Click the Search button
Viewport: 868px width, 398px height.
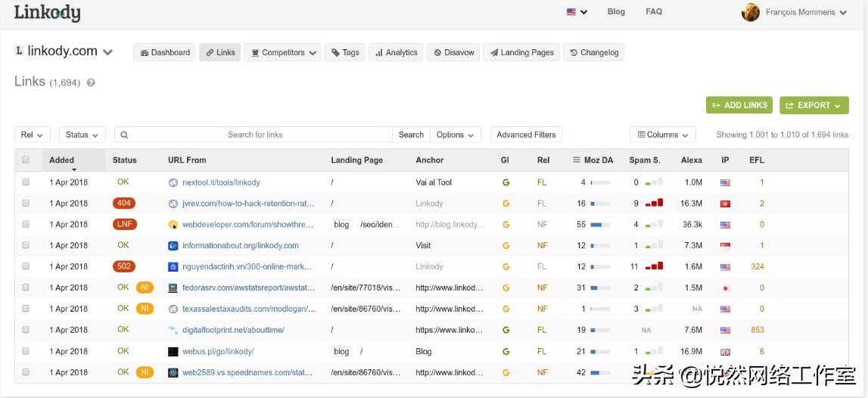click(411, 135)
